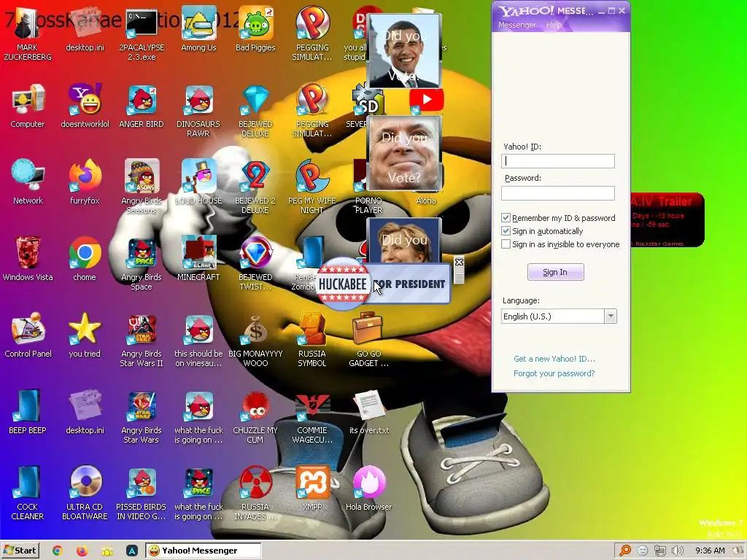This screenshot has height=560, width=747.
Task: Launch 2PACALYPSE 2.3.exe shortcut
Action: point(142,34)
